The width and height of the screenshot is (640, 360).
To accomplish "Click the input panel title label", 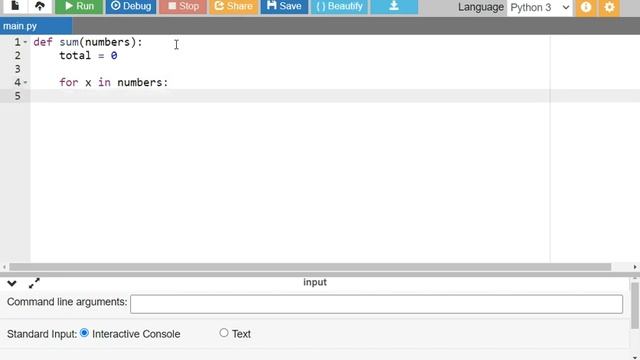I will [x=315, y=282].
